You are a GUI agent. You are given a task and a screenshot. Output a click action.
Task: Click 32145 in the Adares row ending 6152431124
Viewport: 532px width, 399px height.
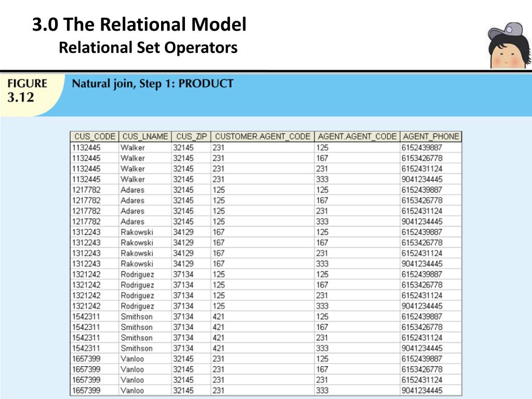click(x=183, y=211)
